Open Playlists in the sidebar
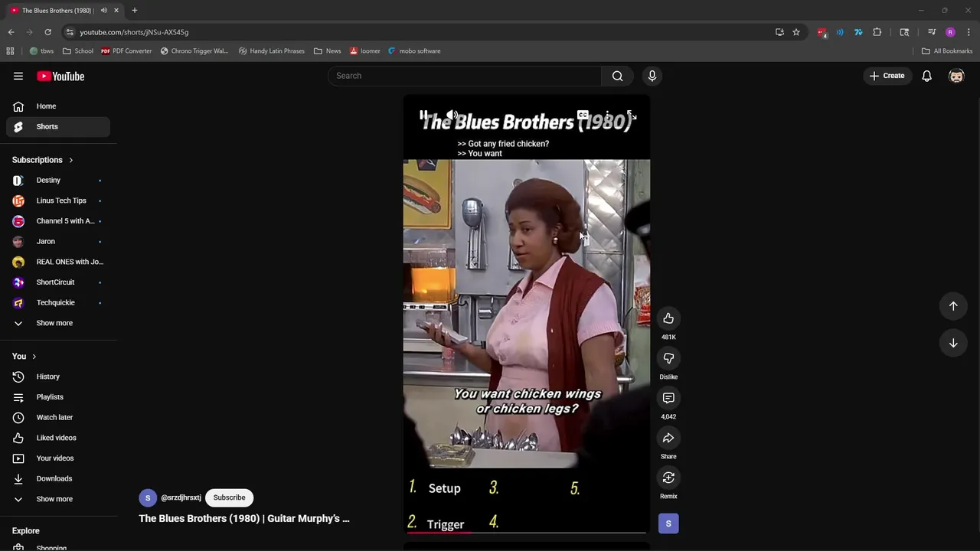Viewport: 980px width, 551px height. click(58, 397)
